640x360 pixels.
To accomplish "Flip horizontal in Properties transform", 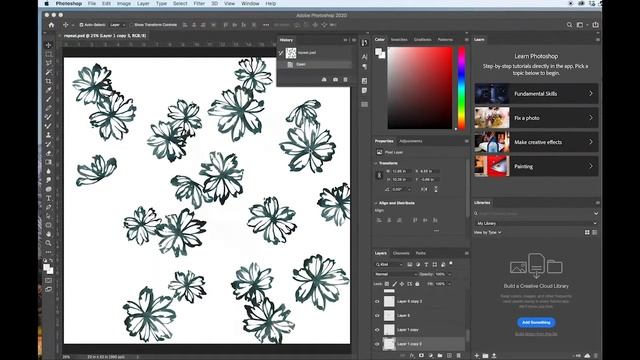I will point(424,189).
